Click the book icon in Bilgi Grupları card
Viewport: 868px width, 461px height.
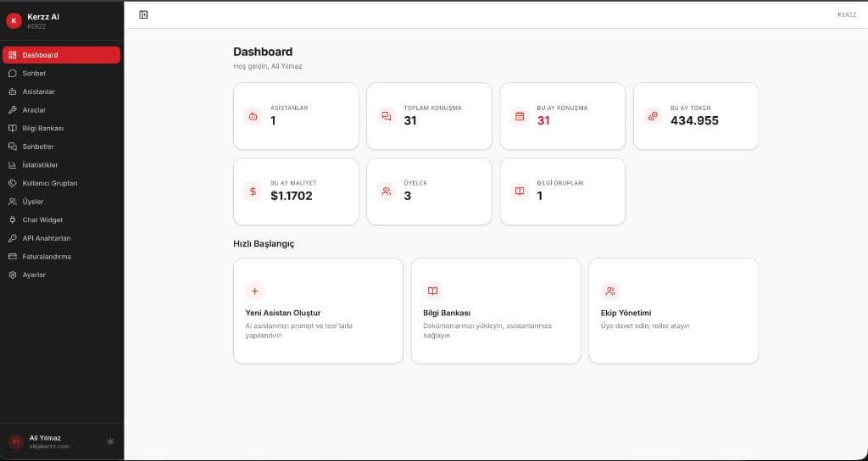coord(520,192)
